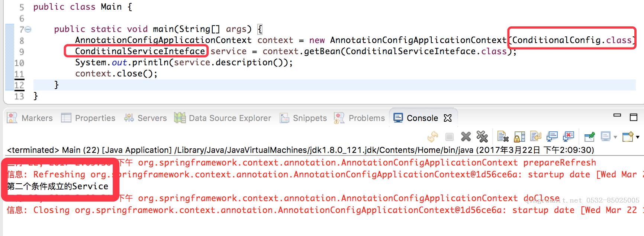Open the Data Source Explorer tab
Image resolution: width=644 pixels, height=236 pixels.
223,118
